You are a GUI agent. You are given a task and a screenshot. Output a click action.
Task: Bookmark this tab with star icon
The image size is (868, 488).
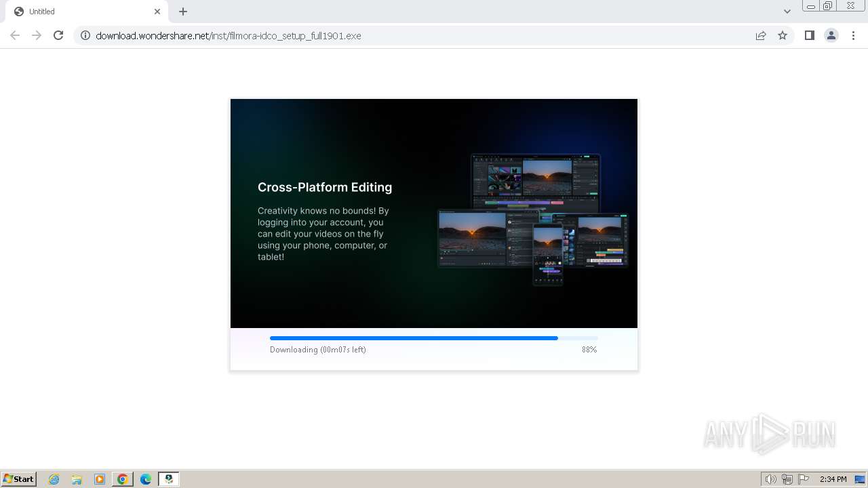[x=783, y=35]
